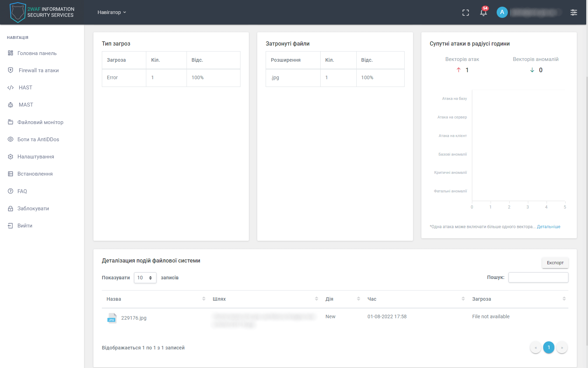Select page 1 in the pagination control

click(549, 347)
